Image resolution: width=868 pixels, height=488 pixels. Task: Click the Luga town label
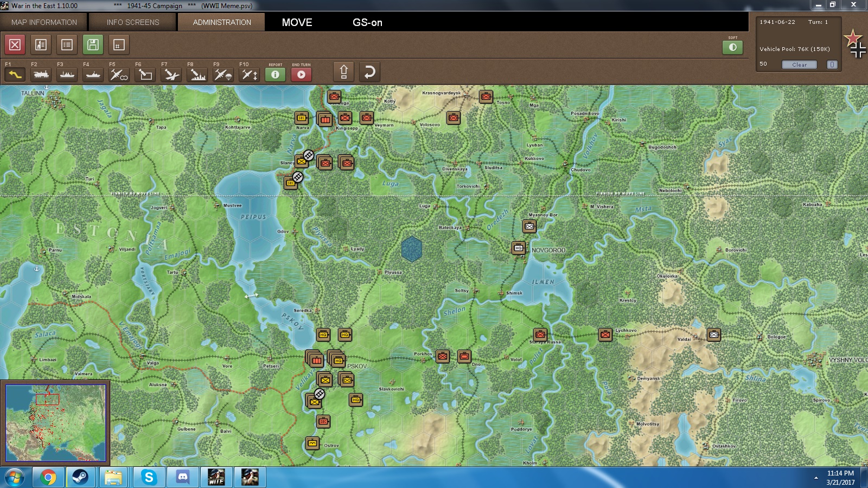click(424, 206)
